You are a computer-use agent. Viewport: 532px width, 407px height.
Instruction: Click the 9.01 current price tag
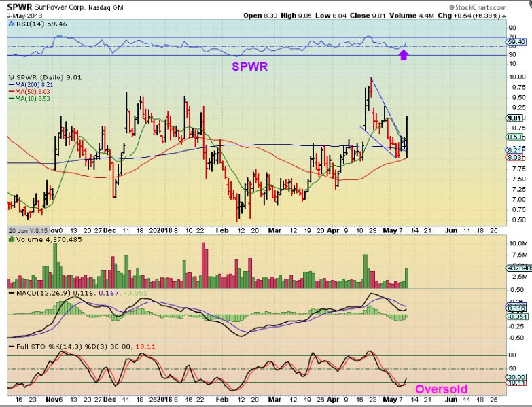[517, 118]
